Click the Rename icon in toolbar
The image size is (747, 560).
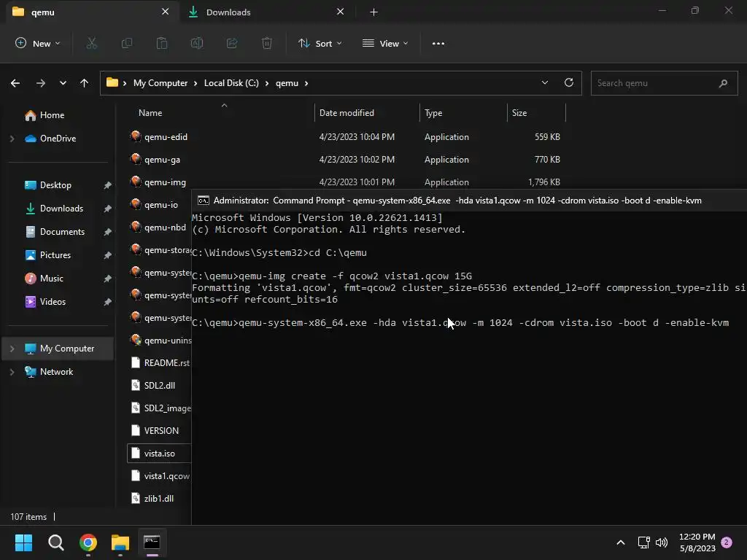[197, 43]
